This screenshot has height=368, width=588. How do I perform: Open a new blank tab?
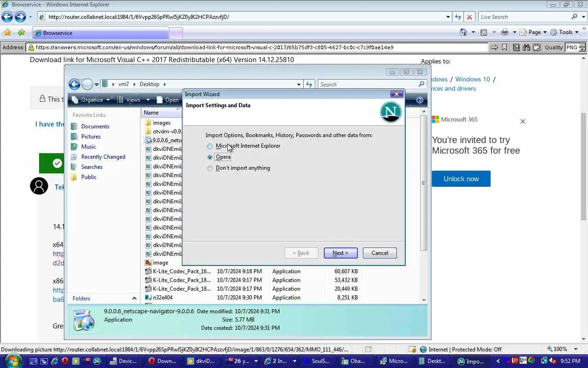(176, 33)
